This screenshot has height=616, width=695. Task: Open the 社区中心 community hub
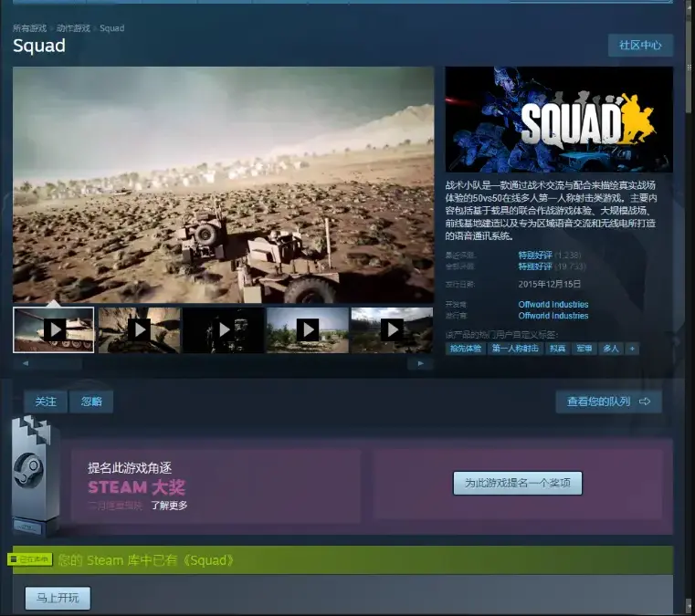[x=640, y=45]
